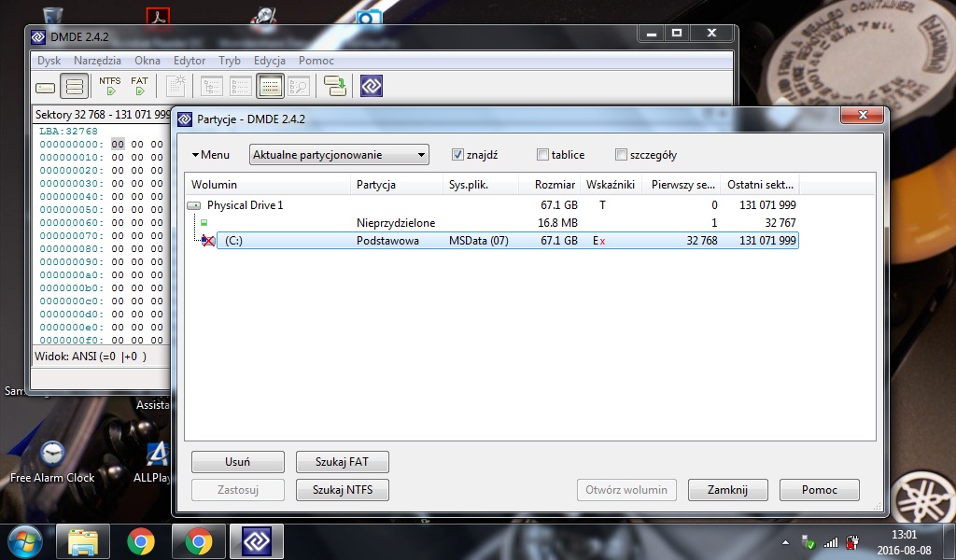This screenshot has width=956, height=560.
Task: Open first Chrome icon on the taskbar
Action: 141,541
